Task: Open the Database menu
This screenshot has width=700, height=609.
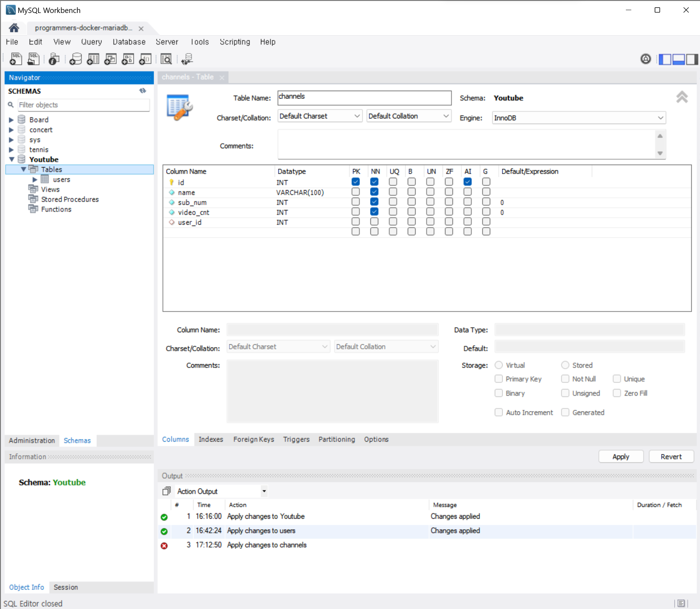Action: pyautogui.click(x=129, y=42)
